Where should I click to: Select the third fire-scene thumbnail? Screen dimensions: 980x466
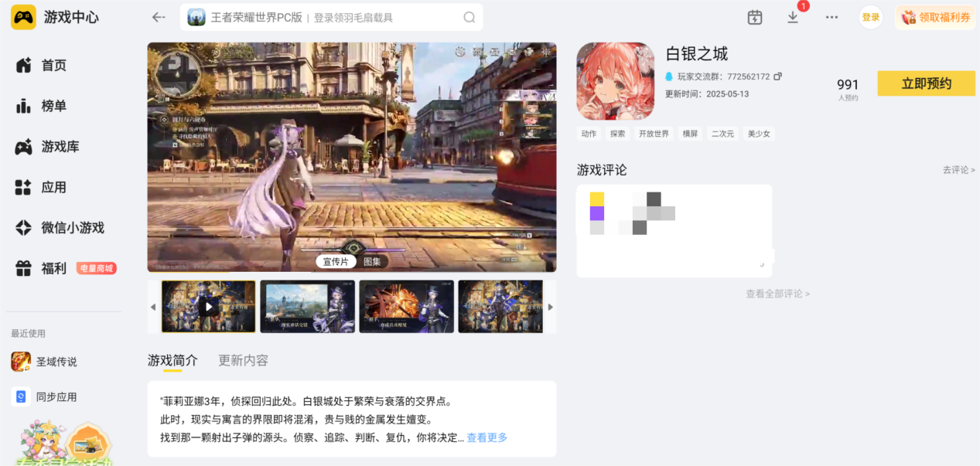[x=407, y=307]
